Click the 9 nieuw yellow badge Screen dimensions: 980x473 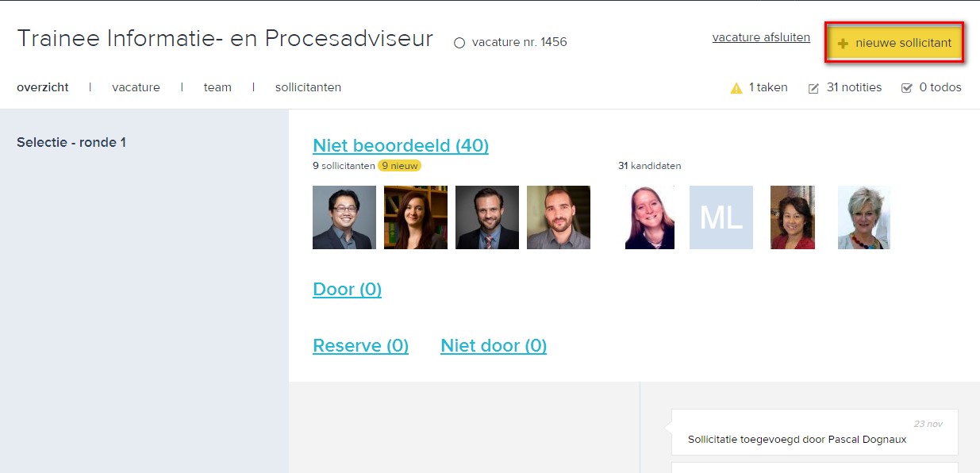(400, 166)
